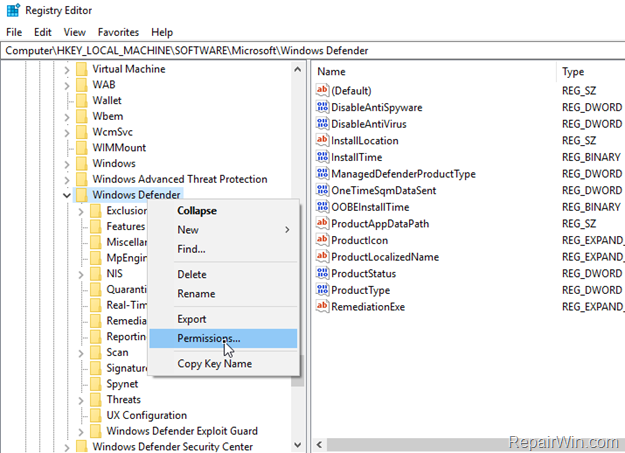The height and width of the screenshot is (453, 625).
Task: Choose Permissions... from the context menu
Action: (x=223, y=338)
